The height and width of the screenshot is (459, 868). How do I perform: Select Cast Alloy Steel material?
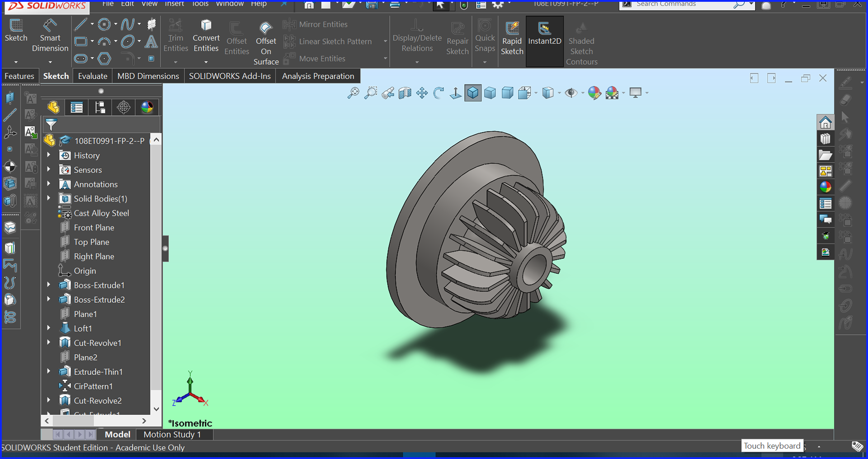coord(101,213)
